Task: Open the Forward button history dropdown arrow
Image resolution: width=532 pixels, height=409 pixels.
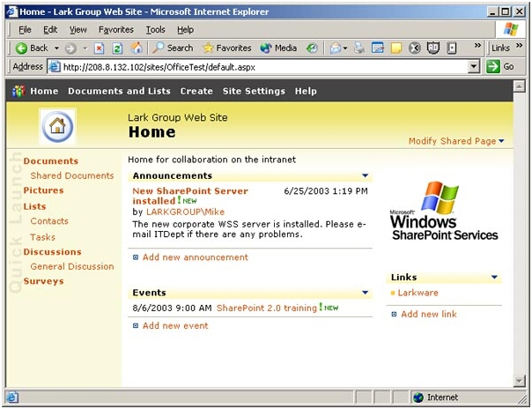Action: (x=85, y=48)
